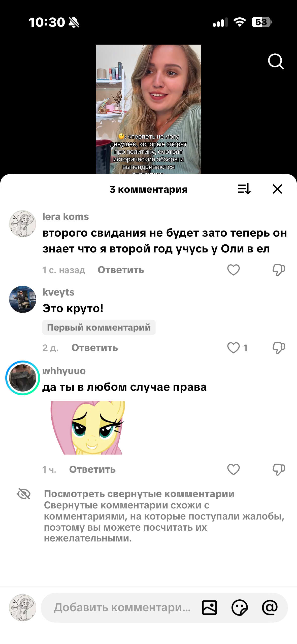
Task: Focus the "Добавить комментарий" input field
Action: pyautogui.click(x=122, y=607)
